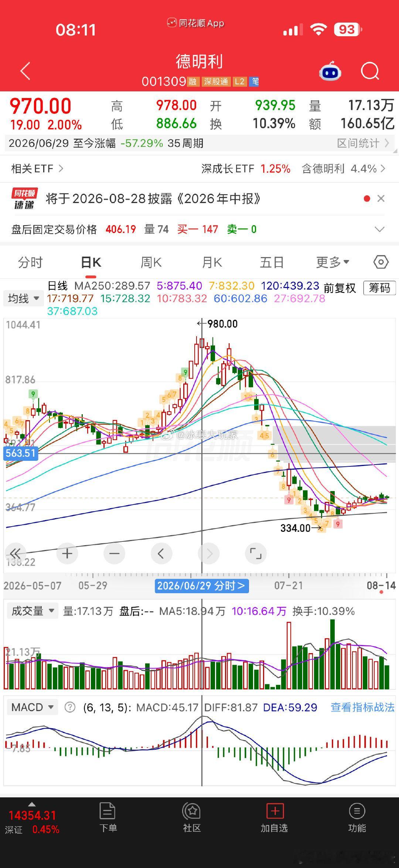Image resolution: width=399 pixels, height=868 pixels.
Task: Switch to 月K tab
Action: coord(212,263)
